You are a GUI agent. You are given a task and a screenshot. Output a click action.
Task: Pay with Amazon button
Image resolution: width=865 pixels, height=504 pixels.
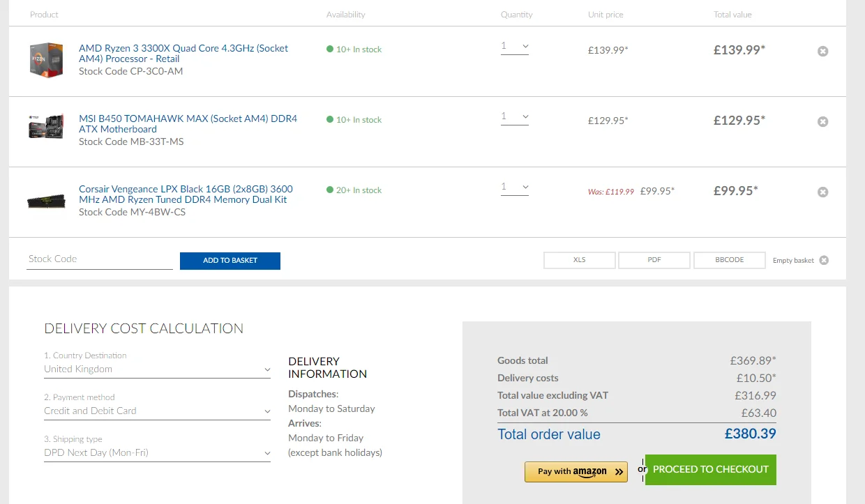click(x=576, y=472)
